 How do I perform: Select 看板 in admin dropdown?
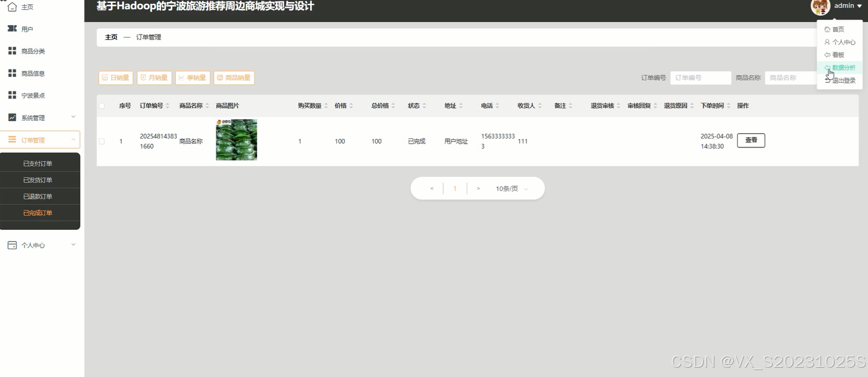pos(840,55)
